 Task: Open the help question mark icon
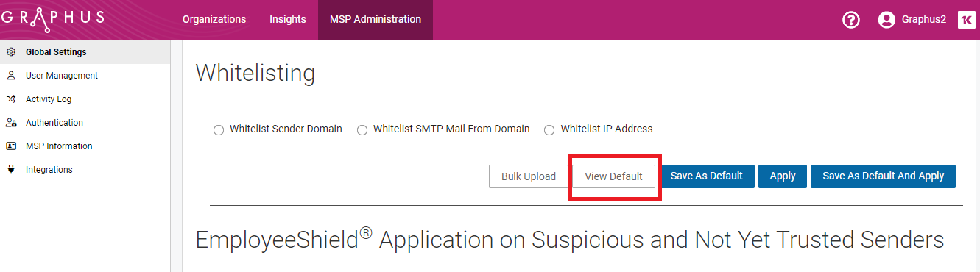[851, 20]
